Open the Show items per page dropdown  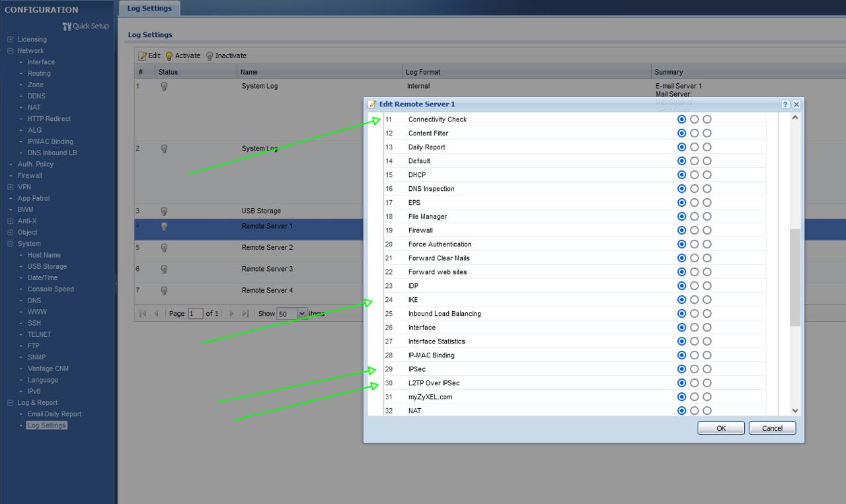[x=303, y=314]
